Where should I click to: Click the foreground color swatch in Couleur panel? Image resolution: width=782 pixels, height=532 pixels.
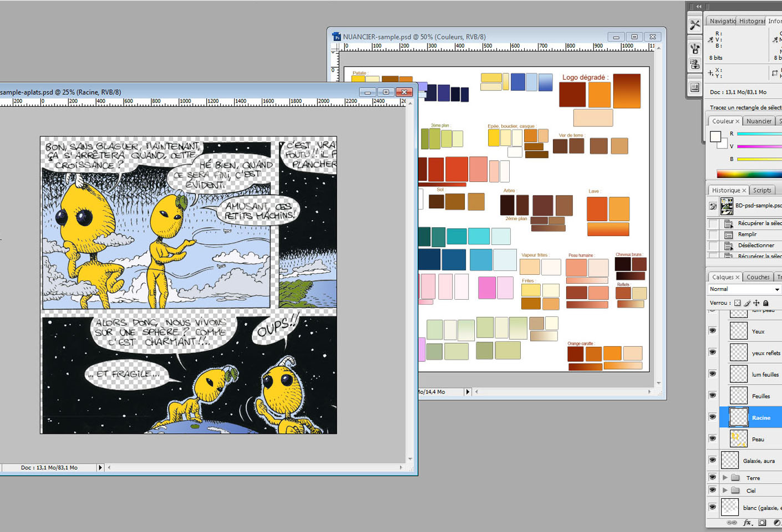(x=715, y=136)
